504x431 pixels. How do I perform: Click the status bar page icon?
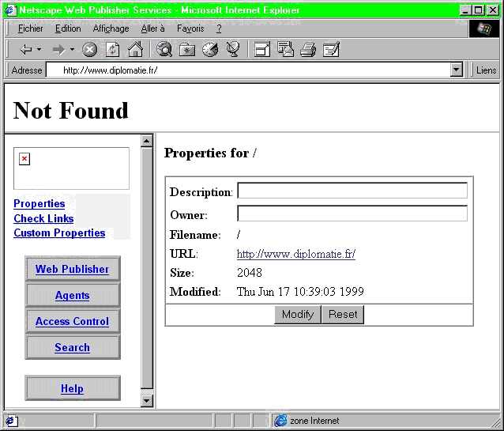click(x=12, y=421)
